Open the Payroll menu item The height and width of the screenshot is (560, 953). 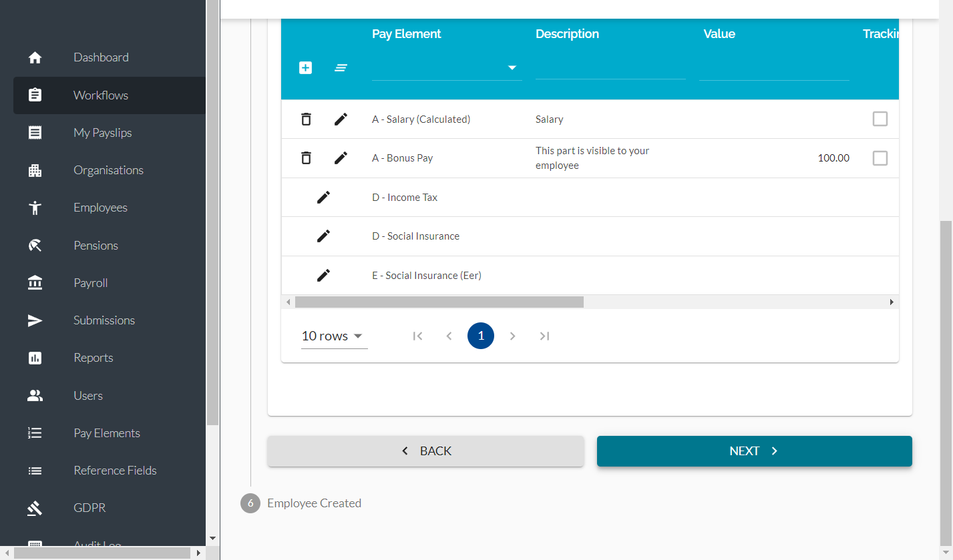[x=110, y=283]
